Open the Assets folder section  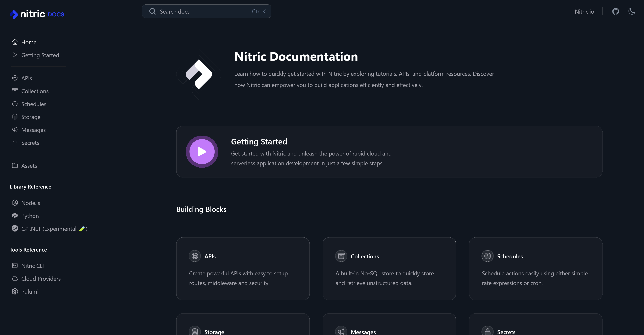[x=29, y=166]
